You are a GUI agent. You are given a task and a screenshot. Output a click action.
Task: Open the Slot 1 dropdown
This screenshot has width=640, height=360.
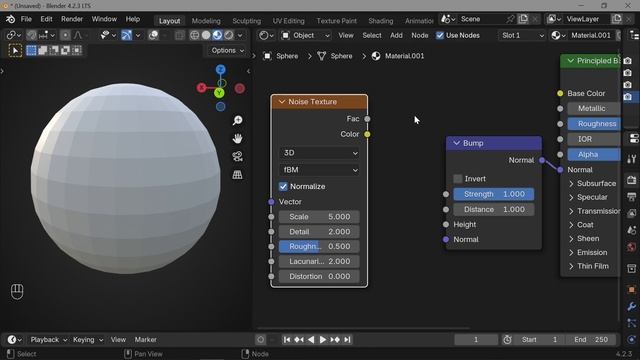pyautogui.click(x=522, y=36)
